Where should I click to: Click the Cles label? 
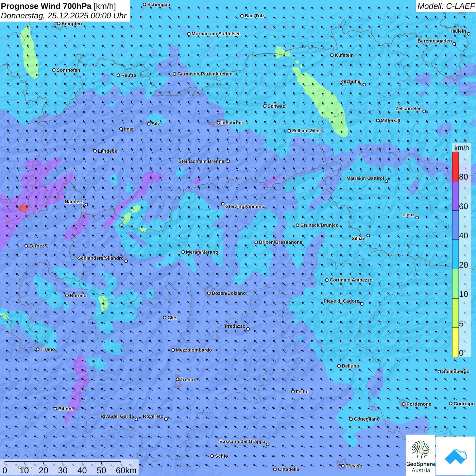[x=173, y=318]
